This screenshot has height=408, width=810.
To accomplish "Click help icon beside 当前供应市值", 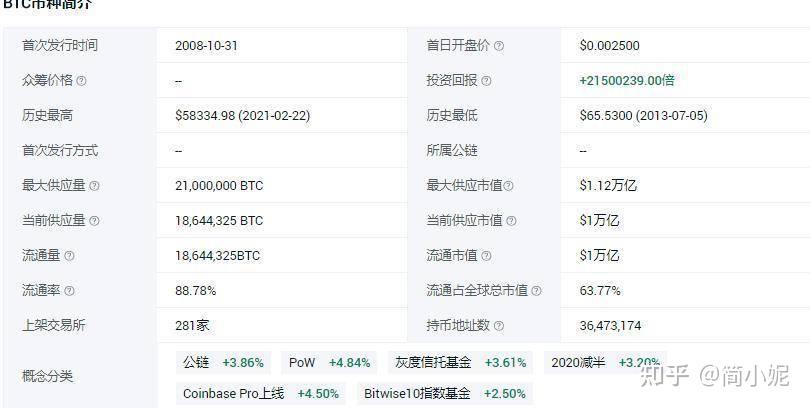I will click(x=511, y=221).
